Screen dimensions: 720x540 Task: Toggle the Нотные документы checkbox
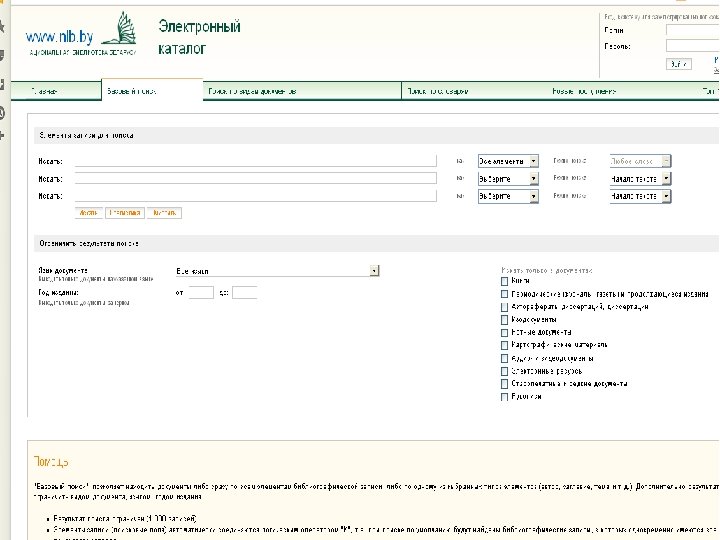504,332
